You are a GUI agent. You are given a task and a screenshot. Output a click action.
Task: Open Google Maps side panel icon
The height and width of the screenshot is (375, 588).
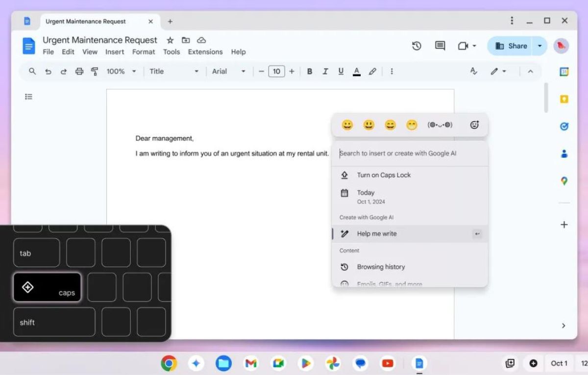pos(564,181)
